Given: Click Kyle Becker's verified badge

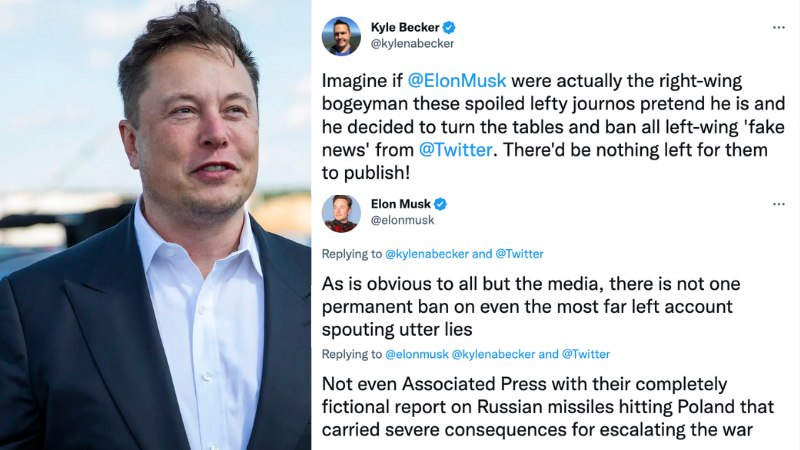Looking at the screenshot, I should tap(451, 27).
